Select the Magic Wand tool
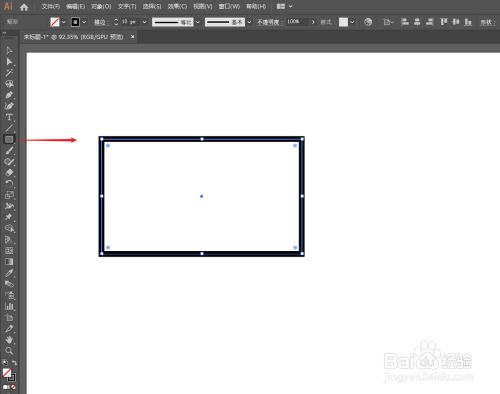Image resolution: width=500 pixels, height=394 pixels. point(9,73)
